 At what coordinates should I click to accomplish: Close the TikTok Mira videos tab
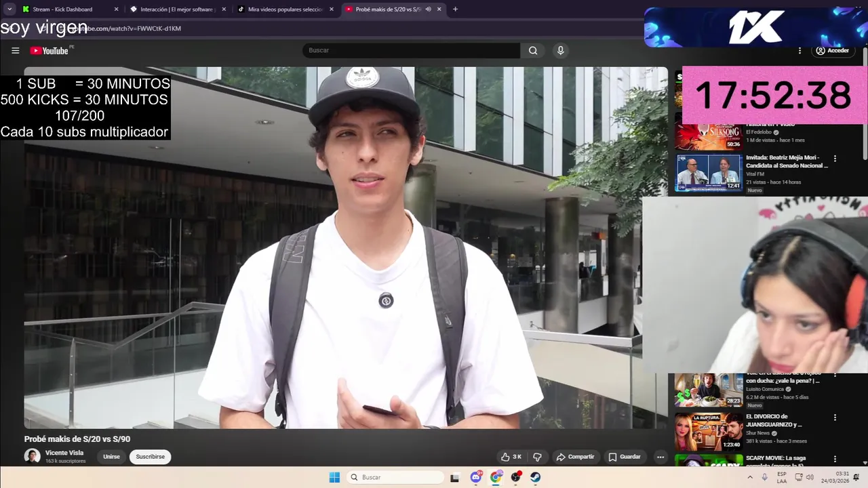click(x=332, y=9)
